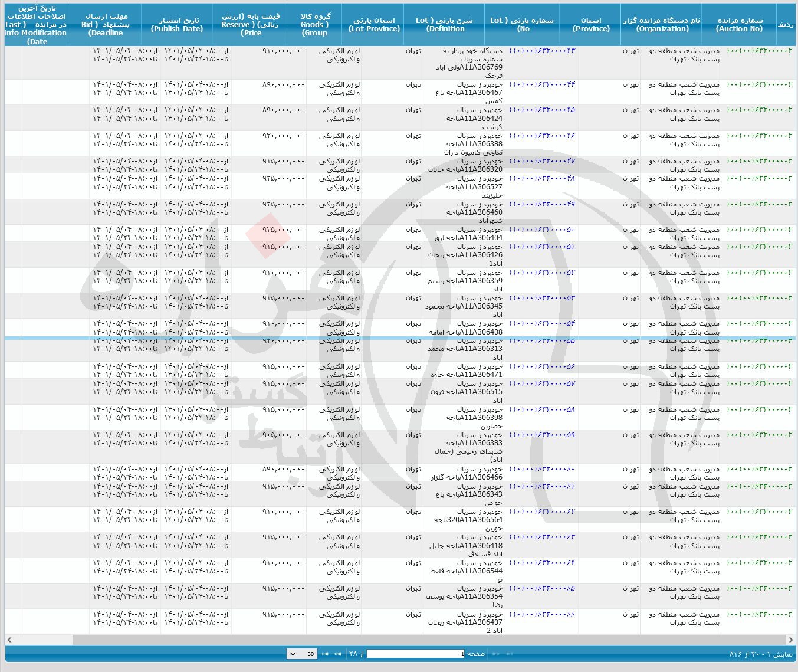
Task: Open the lot number link ending in ۵۸
Action: pos(541,410)
